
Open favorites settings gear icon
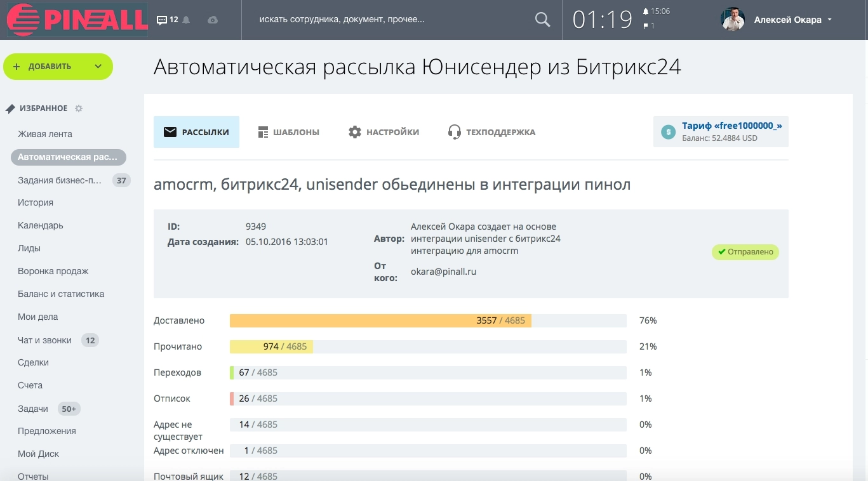[x=79, y=109]
